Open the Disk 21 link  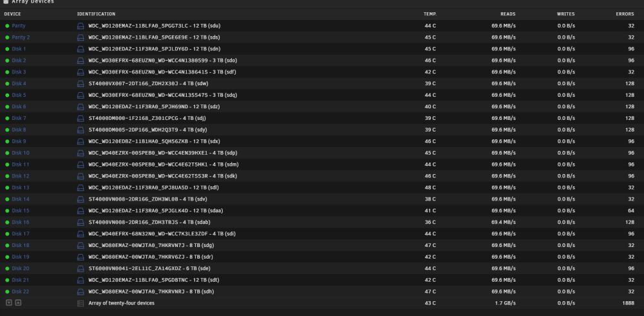pos(21,279)
